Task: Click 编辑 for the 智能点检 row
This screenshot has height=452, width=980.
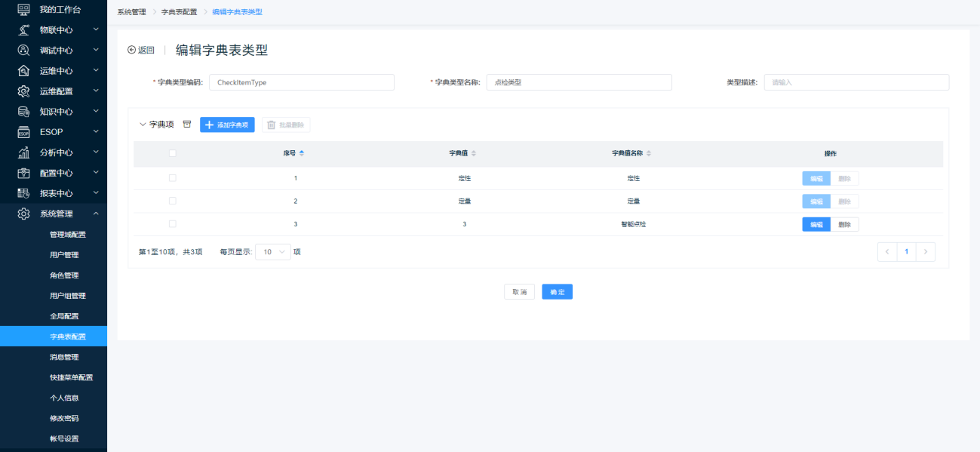Action: pos(816,225)
